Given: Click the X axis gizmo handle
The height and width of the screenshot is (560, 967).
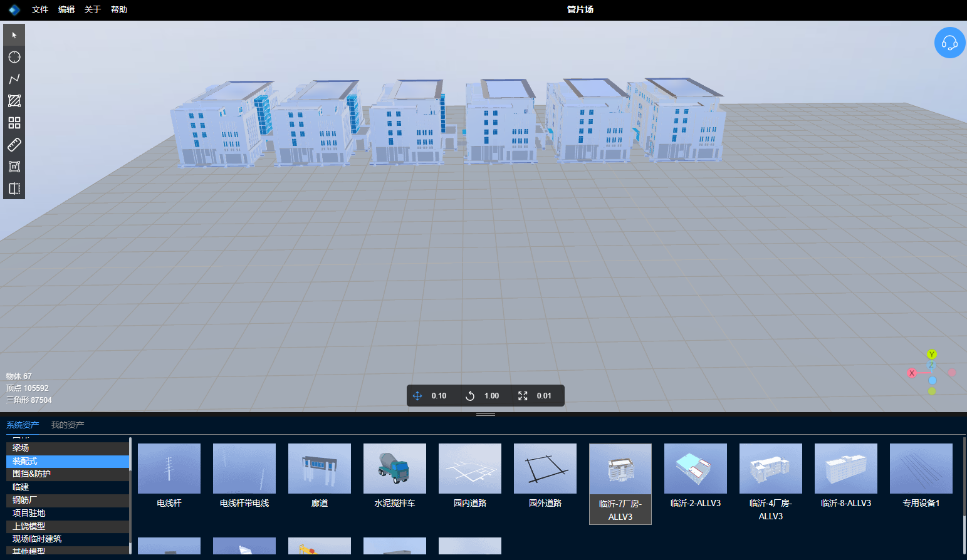Looking at the screenshot, I should (x=912, y=373).
